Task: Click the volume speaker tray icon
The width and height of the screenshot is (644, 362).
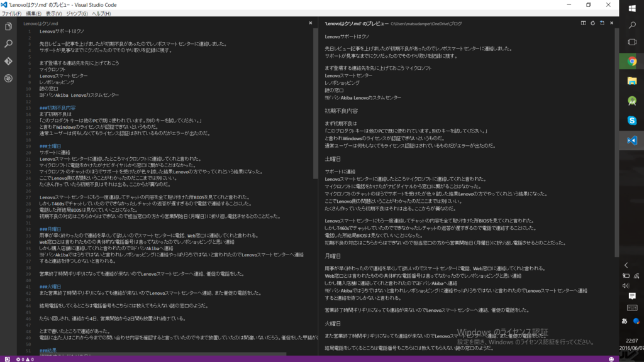Action: pyautogui.click(x=626, y=286)
